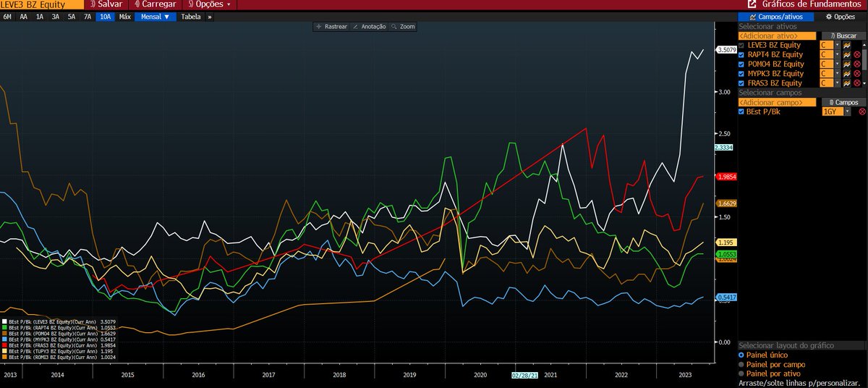
Task: Uncheck BEst P/Bk field checkbox
Action: [741, 111]
